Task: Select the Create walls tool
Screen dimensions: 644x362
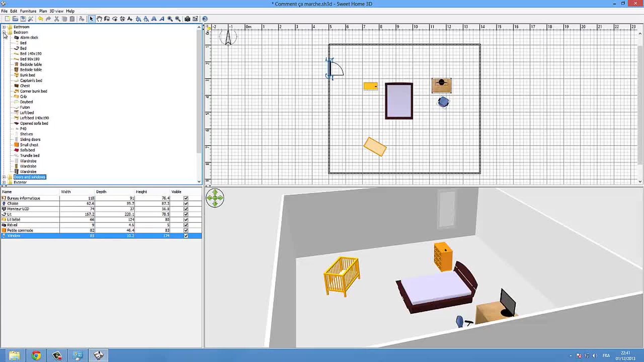Action: pos(107,19)
